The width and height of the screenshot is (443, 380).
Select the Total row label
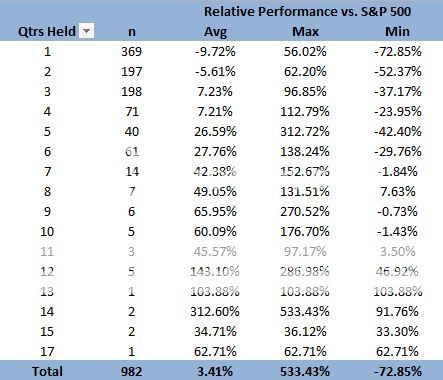47,371
